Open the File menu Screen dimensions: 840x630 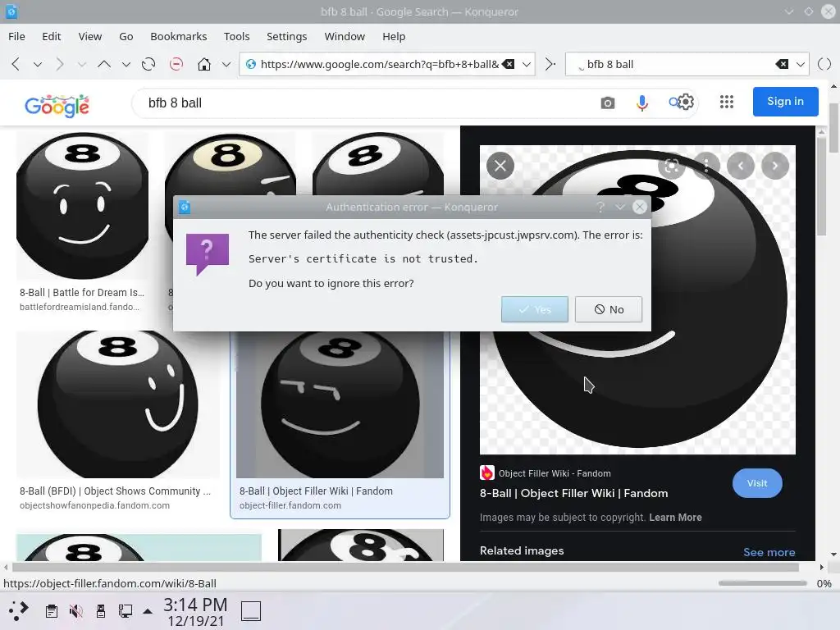coord(16,36)
